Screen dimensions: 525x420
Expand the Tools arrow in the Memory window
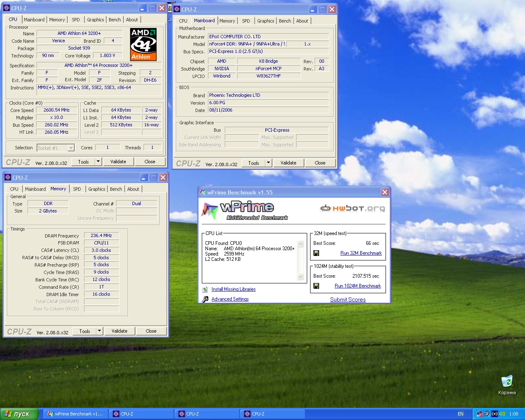99,331
